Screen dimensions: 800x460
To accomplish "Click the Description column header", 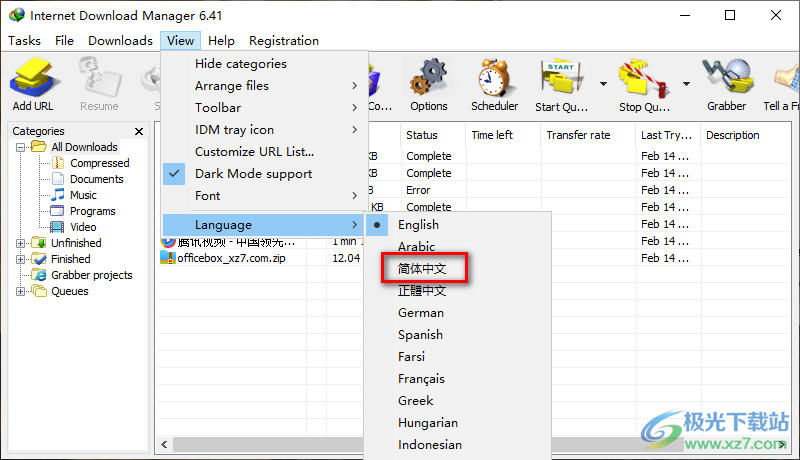I will tap(746, 135).
